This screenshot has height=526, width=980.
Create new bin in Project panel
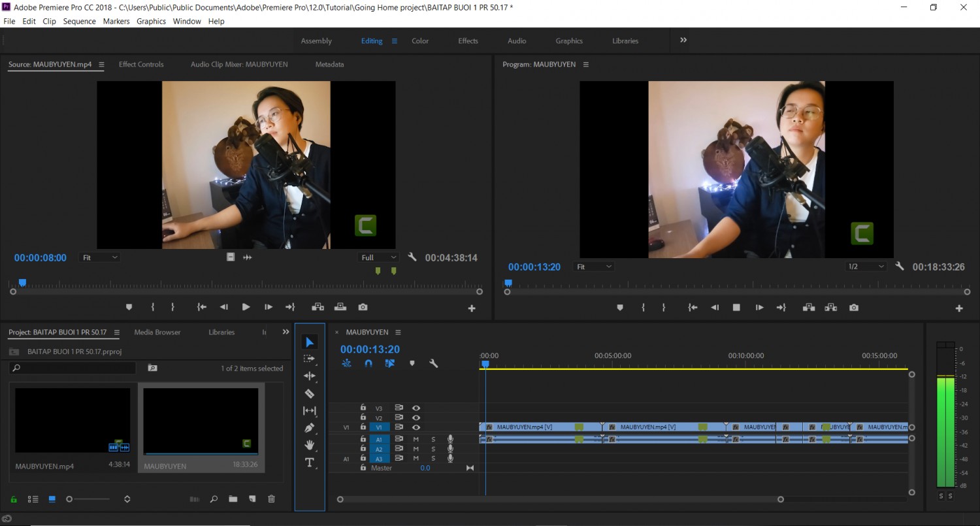(x=233, y=499)
